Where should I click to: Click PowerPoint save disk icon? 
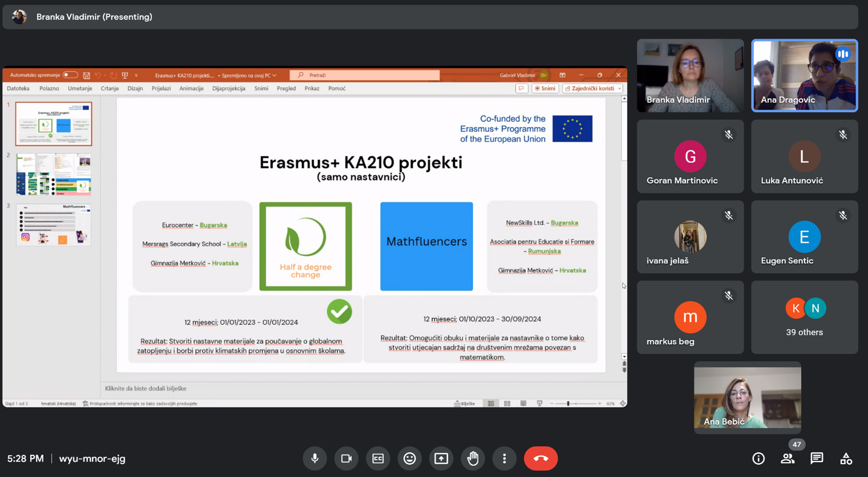pyautogui.click(x=87, y=75)
